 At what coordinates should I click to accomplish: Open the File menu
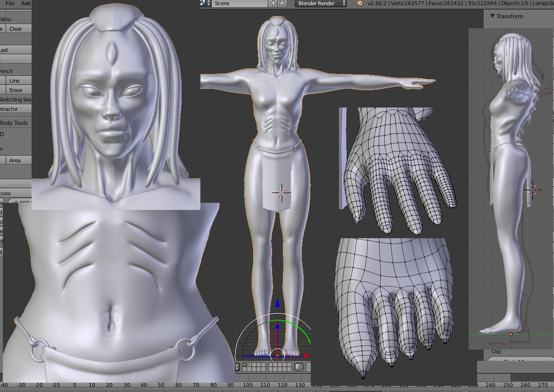[10, 3]
